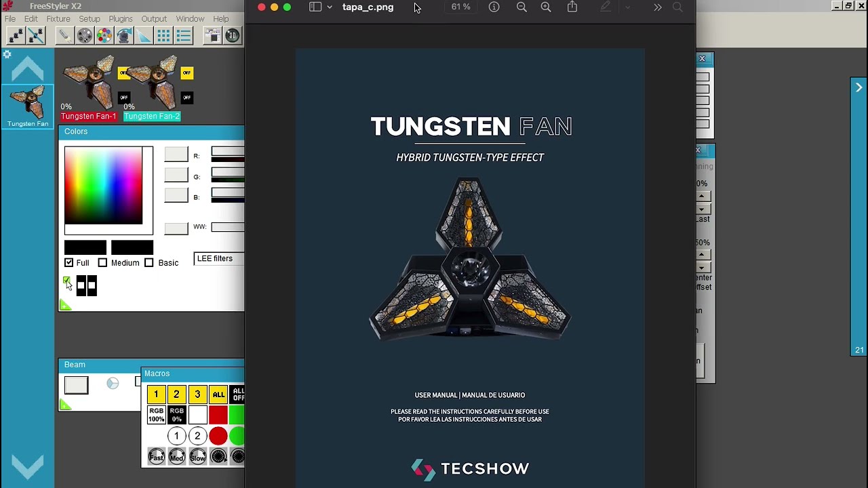868x488 pixels.
Task: Click the grid view toolbar icon
Action: (x=163, y=35)
